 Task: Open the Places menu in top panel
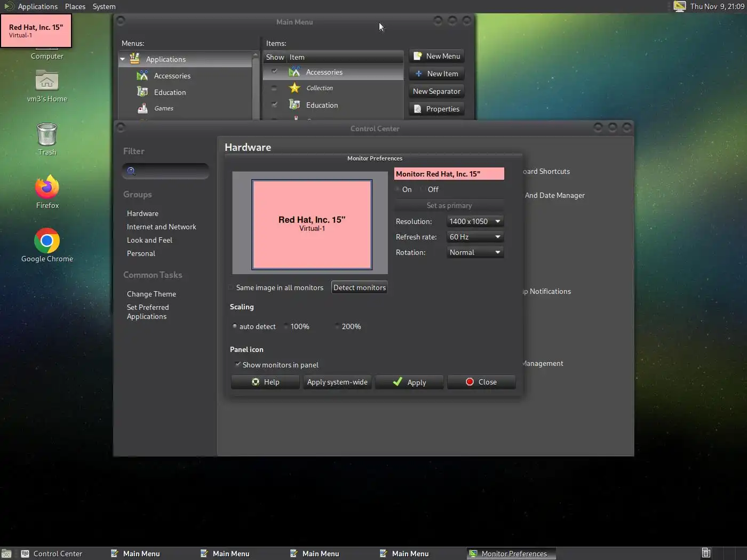pyautogui.click(x=75, y=6)
